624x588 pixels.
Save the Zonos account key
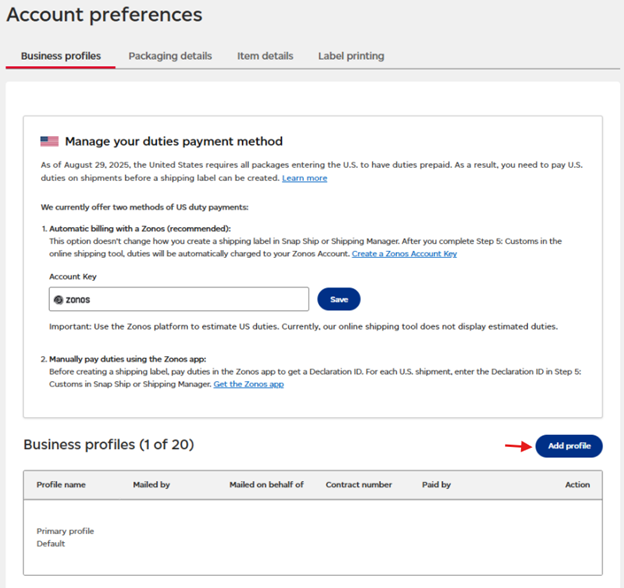[x=339, y=299]
